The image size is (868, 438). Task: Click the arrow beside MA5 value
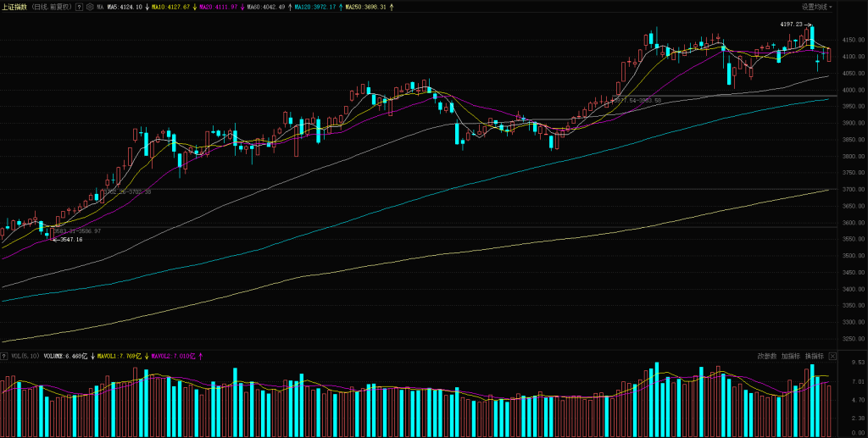147,7
